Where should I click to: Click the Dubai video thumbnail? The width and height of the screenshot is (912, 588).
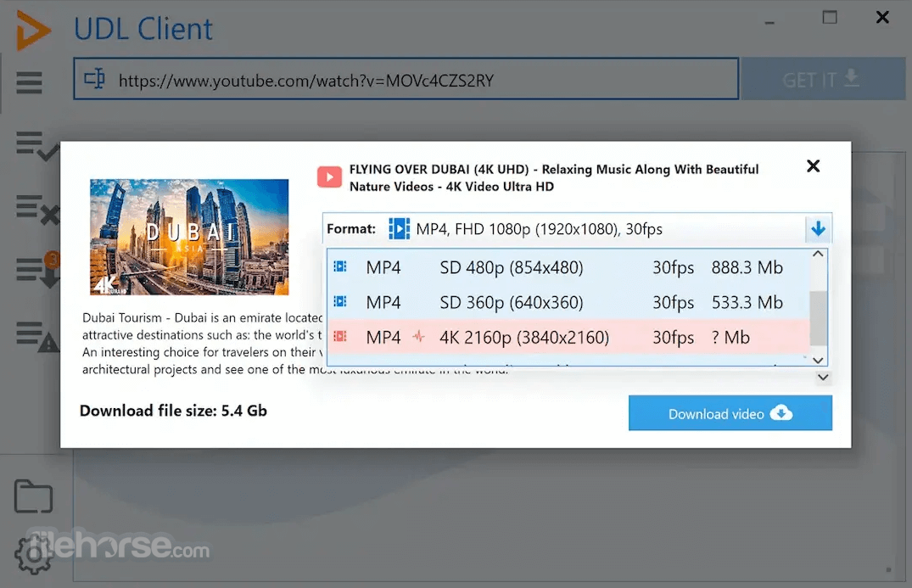click(189, 237)
